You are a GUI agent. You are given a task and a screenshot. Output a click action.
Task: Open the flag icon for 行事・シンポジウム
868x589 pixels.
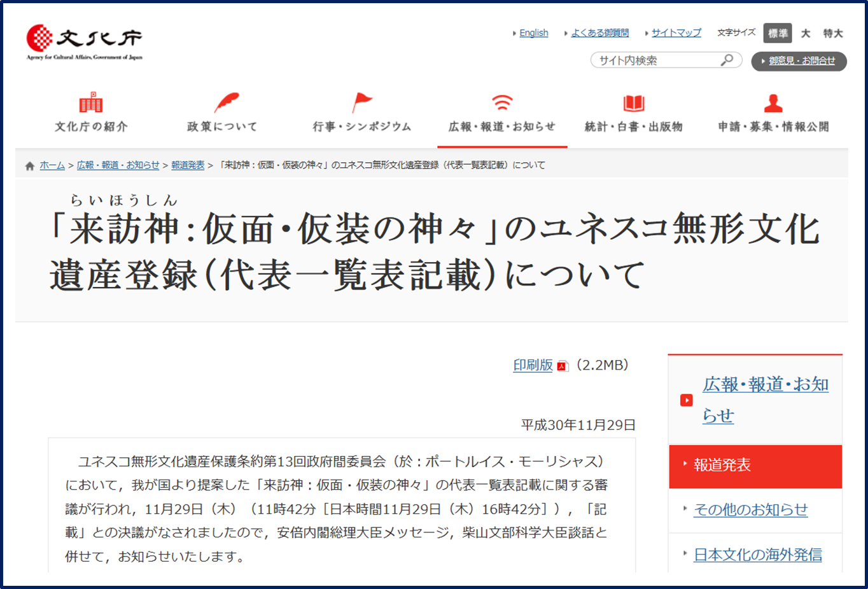click(361, 102)
